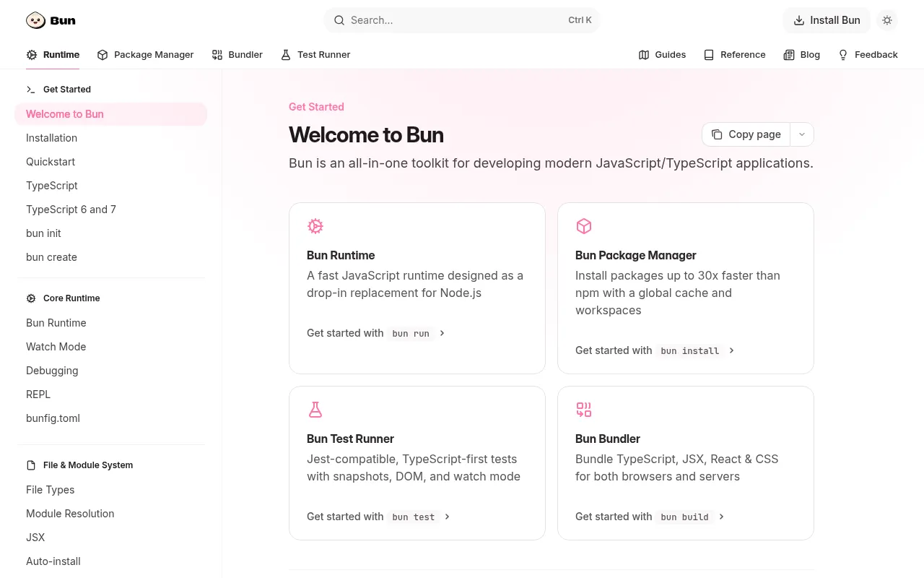Image resolution: width=924 pixels, height=578 pixels.
Task: Open the Reference menu item
Action: click(734, 55)
